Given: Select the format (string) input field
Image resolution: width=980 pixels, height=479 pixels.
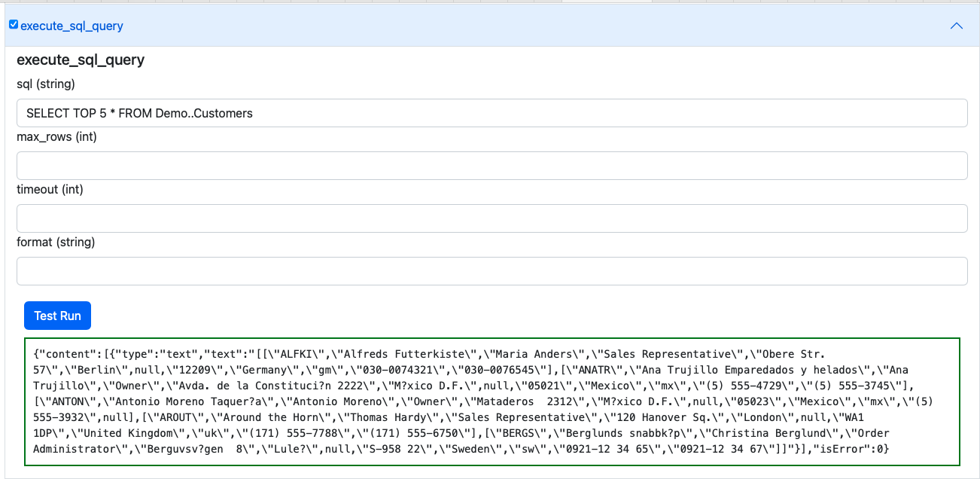Looking at the screenshot, I should [x=492, y=271].
